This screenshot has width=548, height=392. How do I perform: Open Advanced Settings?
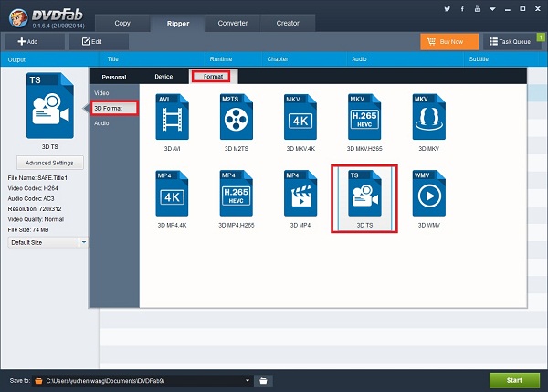[50, 163]
